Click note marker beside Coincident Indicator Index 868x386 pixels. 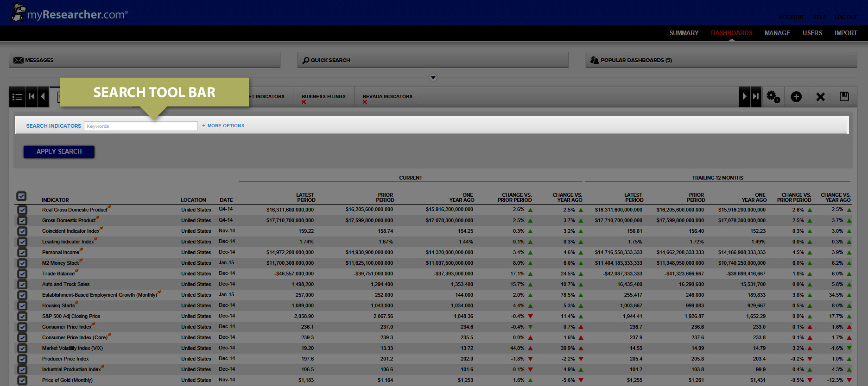point(101,228)
